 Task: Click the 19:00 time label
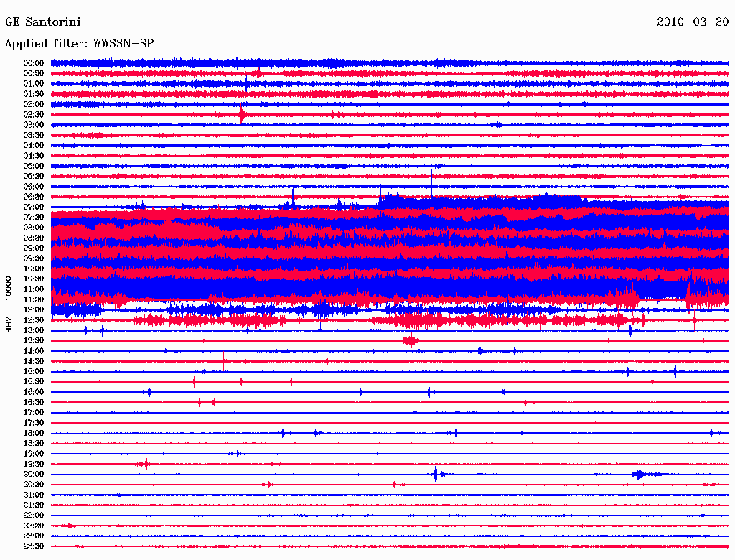coord(34,454)
